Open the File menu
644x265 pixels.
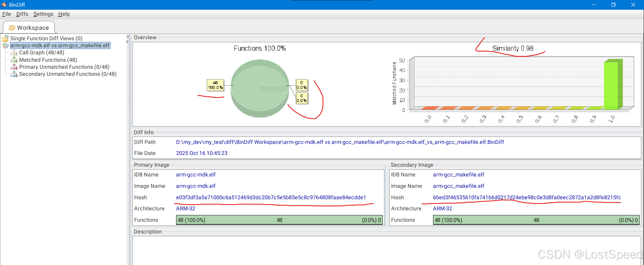coord(6,14)
